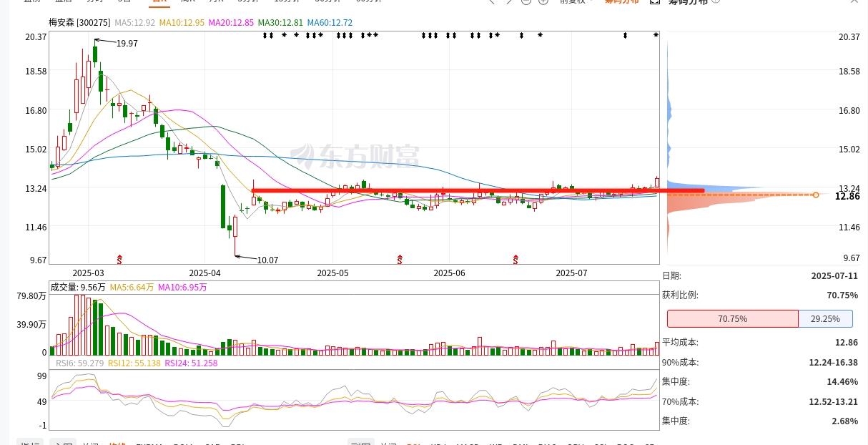This screenshot has height=445, width=868.
Task: Click the volume MA5:6.64万 label
Action: [x=132, y=288]
